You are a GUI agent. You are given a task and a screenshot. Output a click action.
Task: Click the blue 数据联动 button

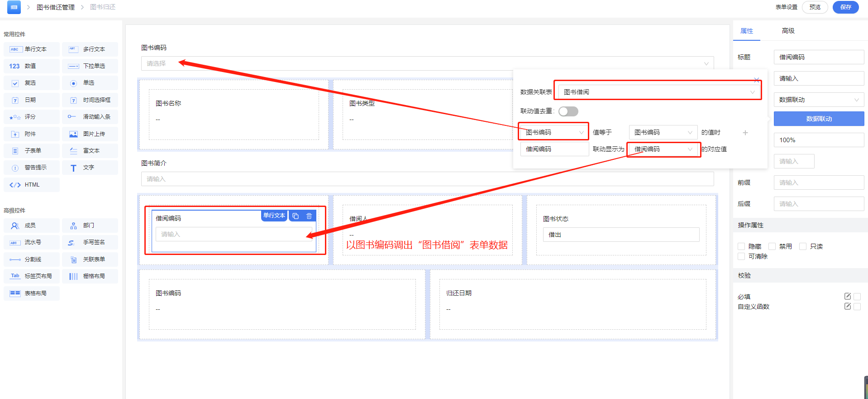tap(819, 119)
